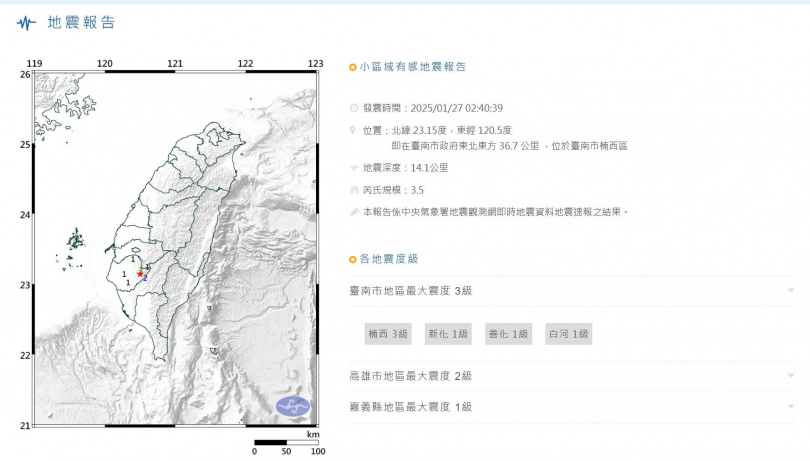Click the text 即在臺南市政府東北東方 36.7 公里
The width and height of the screenshot is (810, 461).
pos(465,146)
